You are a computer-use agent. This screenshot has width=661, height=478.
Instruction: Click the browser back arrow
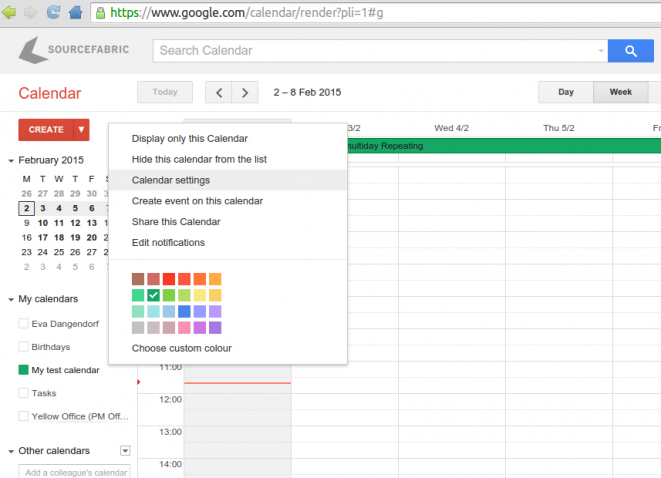[9, 12]
